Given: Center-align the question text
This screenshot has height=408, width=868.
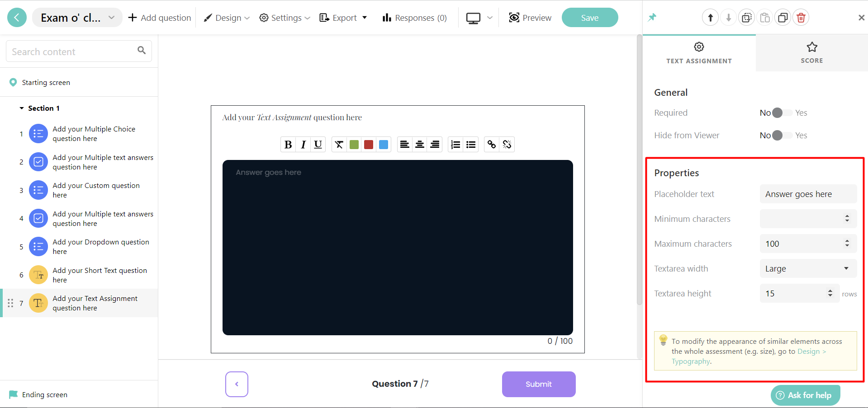Looking at the screenshot, I should [420, 144].
